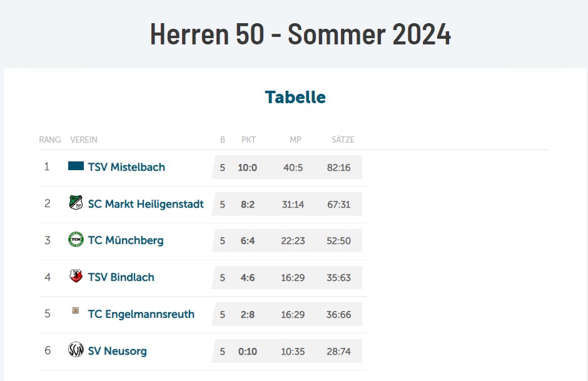Viewport: 588px width, 381px height.
Task: Click the Tabelle section heading
Action: [x=295, y=98]
